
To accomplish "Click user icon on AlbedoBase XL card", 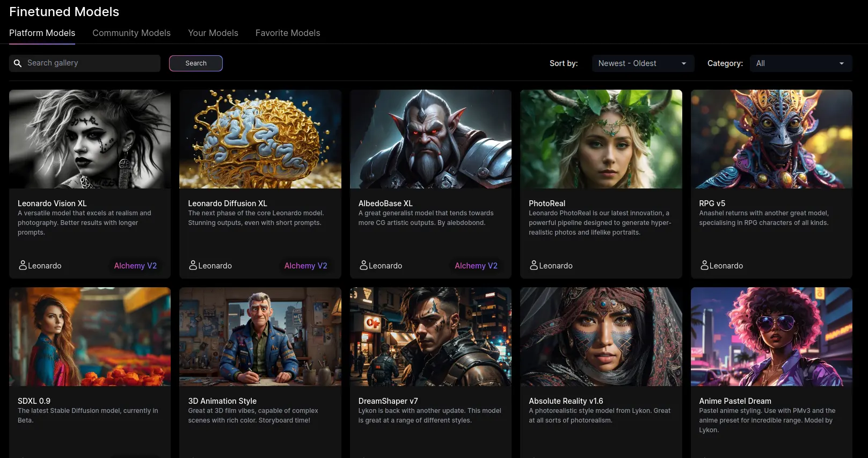I will pos(363,265).
